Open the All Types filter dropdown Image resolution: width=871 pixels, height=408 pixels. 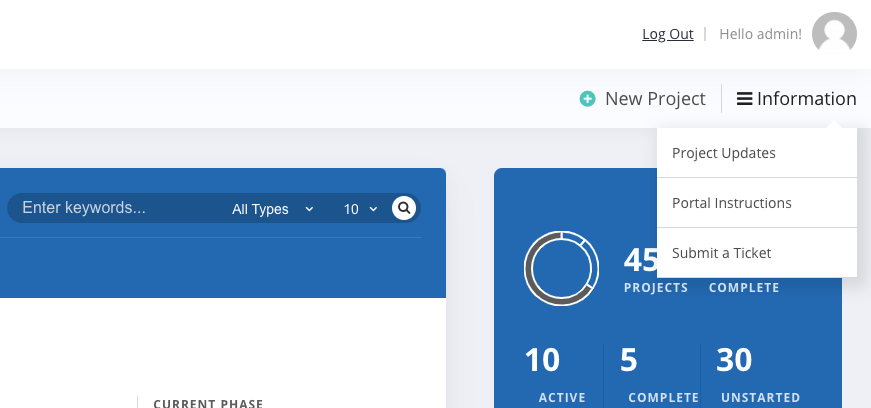point(273,209)
